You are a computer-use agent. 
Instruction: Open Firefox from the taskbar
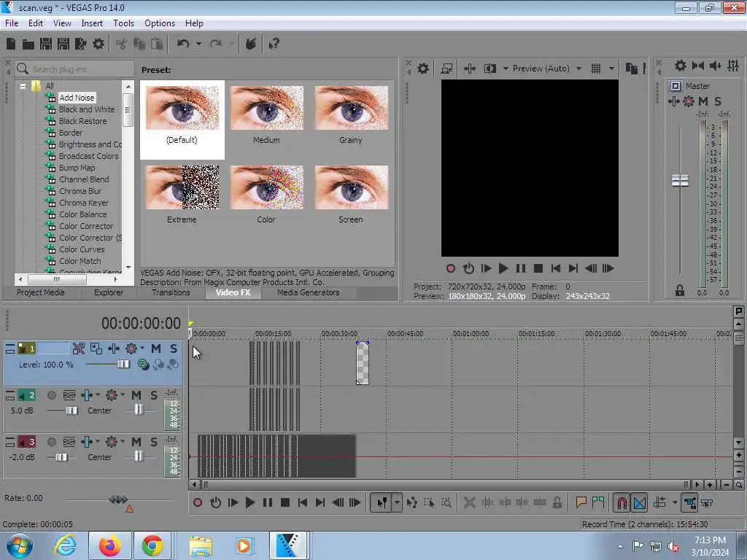coord(109,545)
